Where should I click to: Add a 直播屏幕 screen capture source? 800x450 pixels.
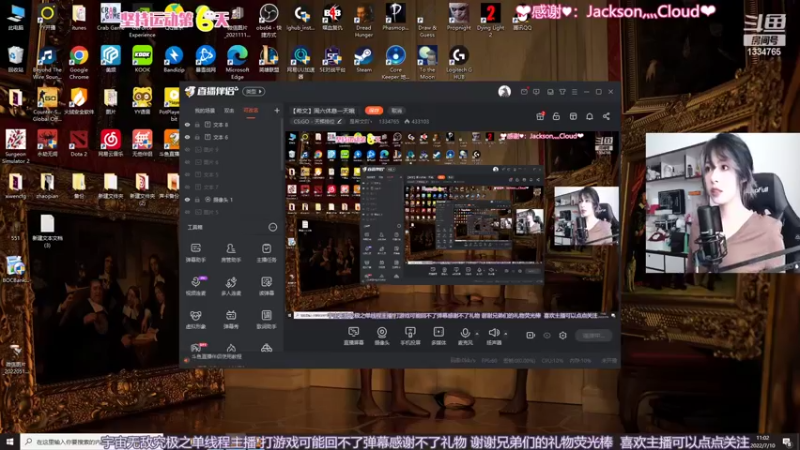tap(353, 336)
